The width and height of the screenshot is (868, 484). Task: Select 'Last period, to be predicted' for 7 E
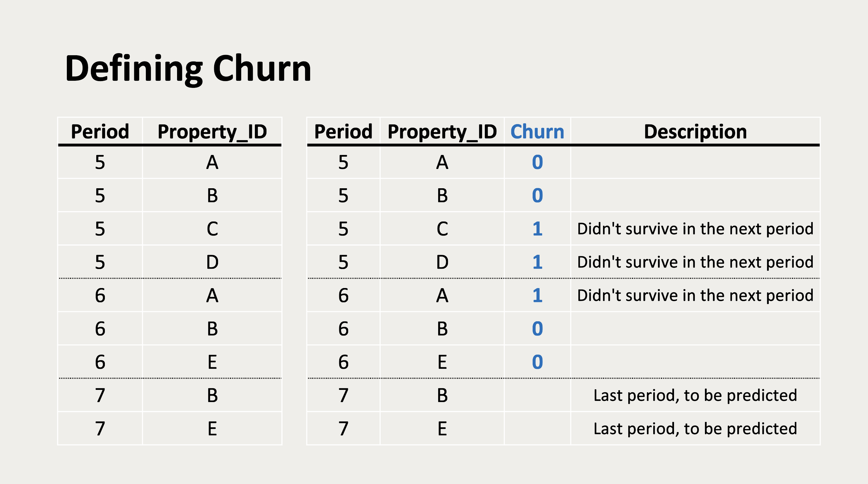click(695, 429)
